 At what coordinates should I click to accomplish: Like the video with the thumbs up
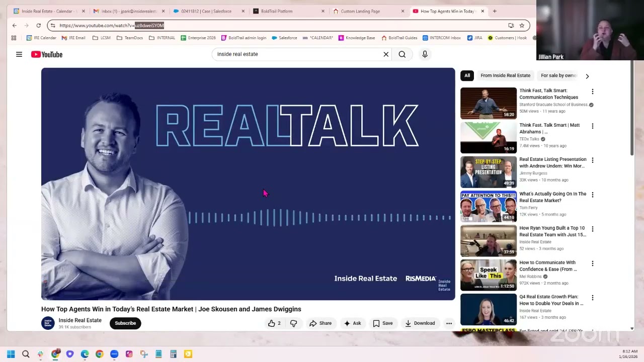tap(274, 323)
